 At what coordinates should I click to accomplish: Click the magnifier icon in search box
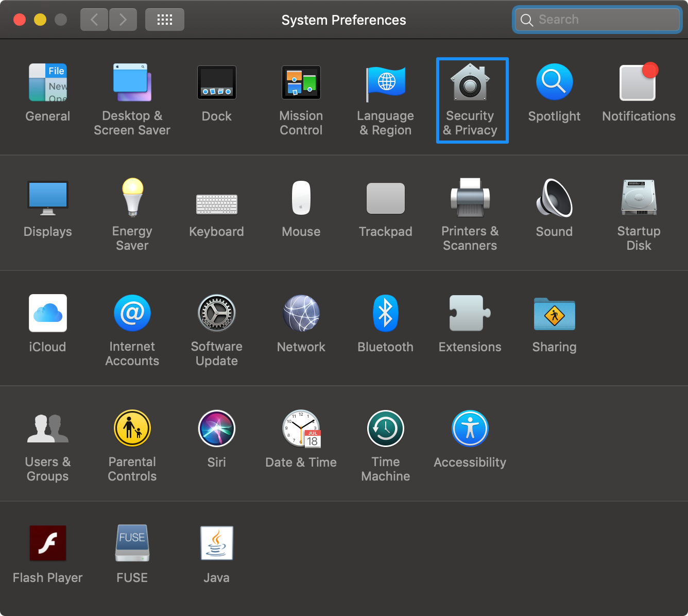click(527, 20)
